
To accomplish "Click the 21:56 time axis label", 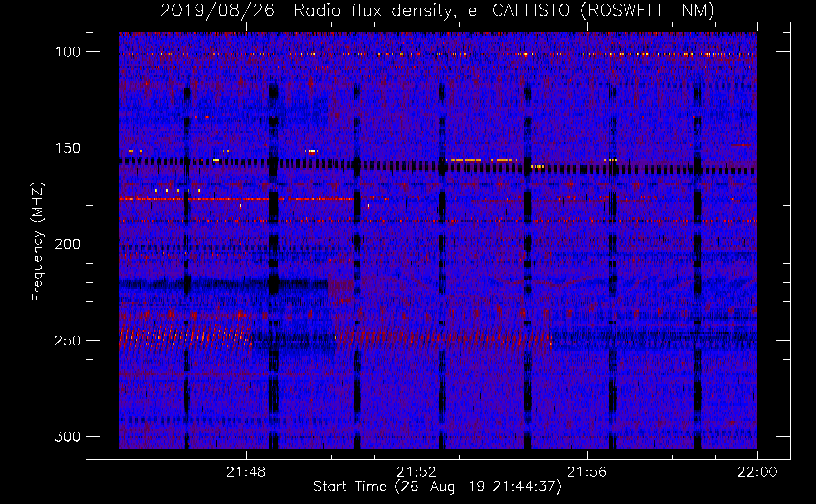I will pos(587,472).
